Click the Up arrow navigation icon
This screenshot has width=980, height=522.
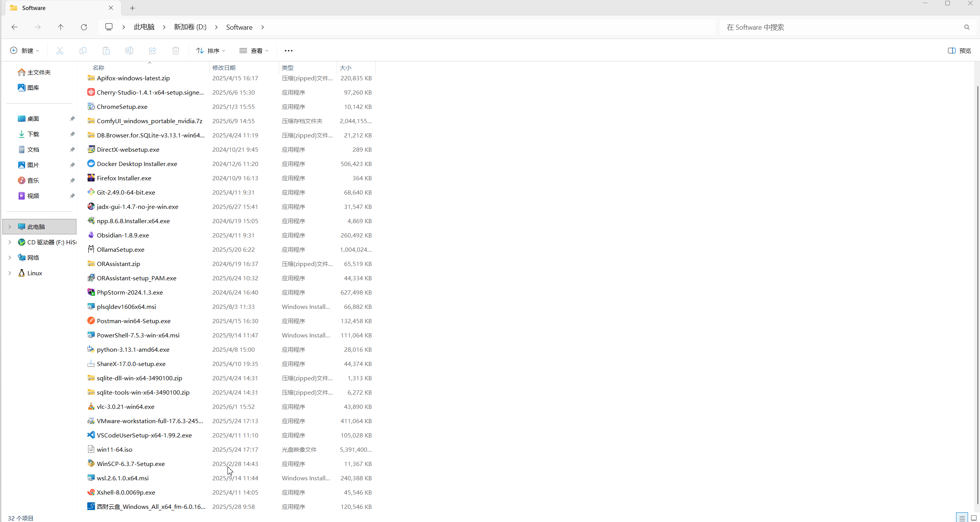click(x=61, y=27)
